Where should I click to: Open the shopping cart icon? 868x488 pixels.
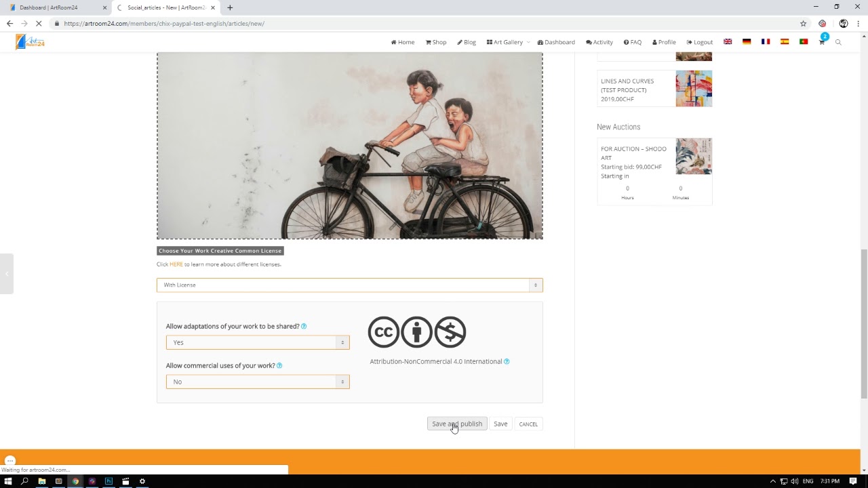click(822, 42)
